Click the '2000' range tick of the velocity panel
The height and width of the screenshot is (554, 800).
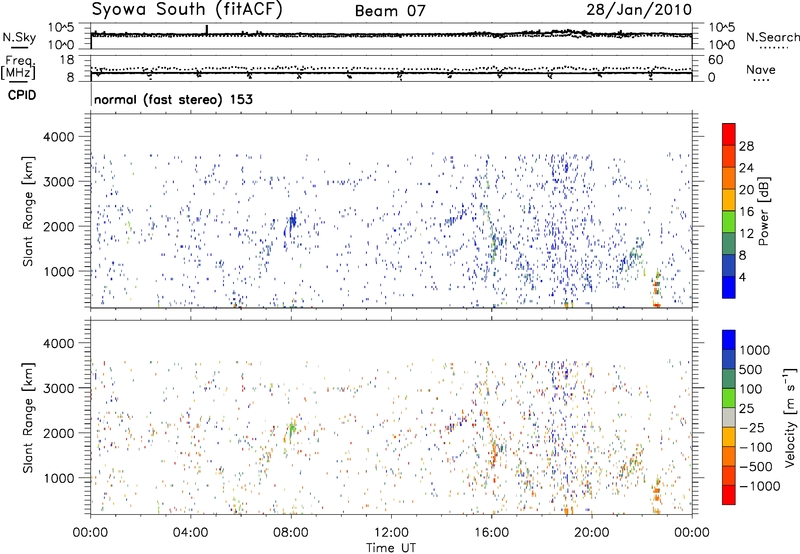click(59, 433)
